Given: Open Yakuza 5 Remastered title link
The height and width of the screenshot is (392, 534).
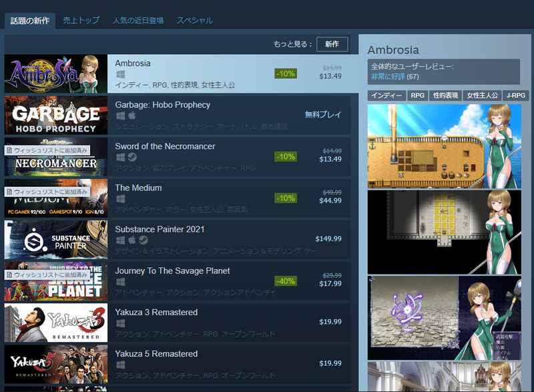Looking at the screenshot, I should 156,354.
